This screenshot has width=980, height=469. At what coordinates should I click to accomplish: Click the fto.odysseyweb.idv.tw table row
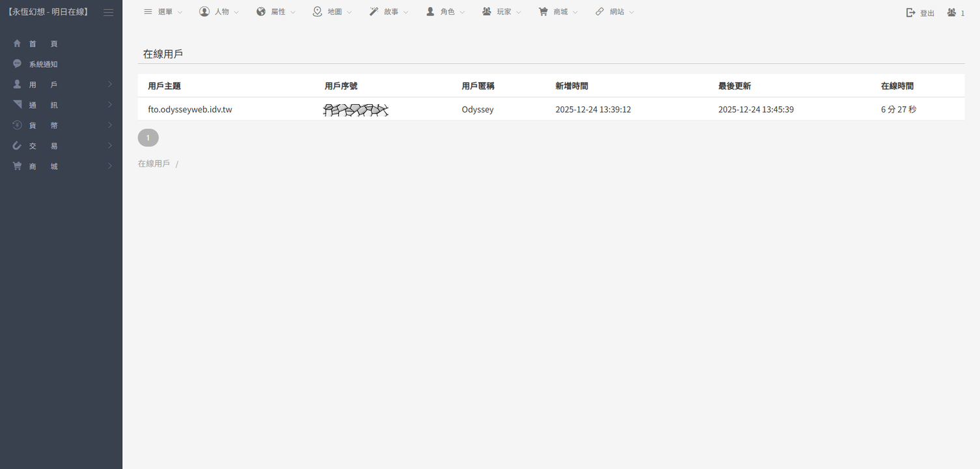click(190, 109)
